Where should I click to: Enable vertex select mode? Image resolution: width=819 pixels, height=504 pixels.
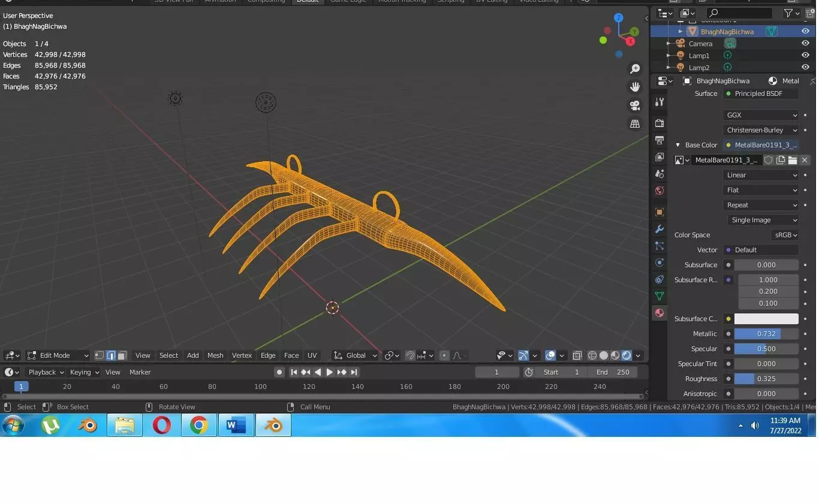(100, 355)
